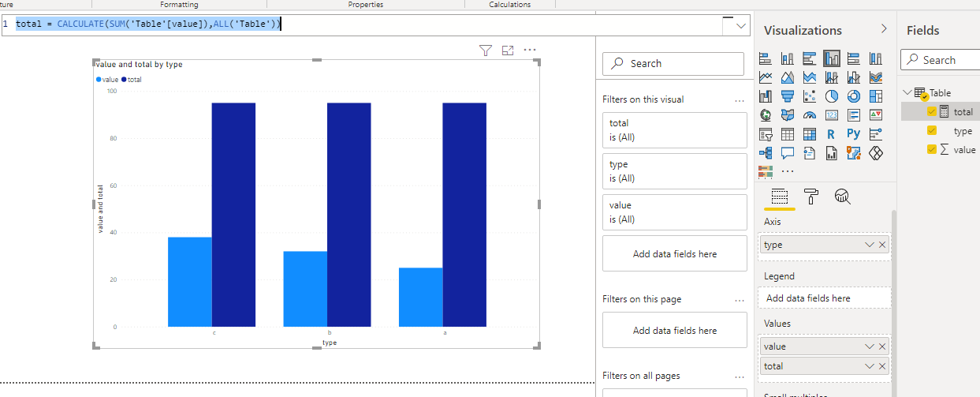The height and width of the screenshot is (397, 980).
Task: Uncheck the value field checkbox
Action: 932,149
